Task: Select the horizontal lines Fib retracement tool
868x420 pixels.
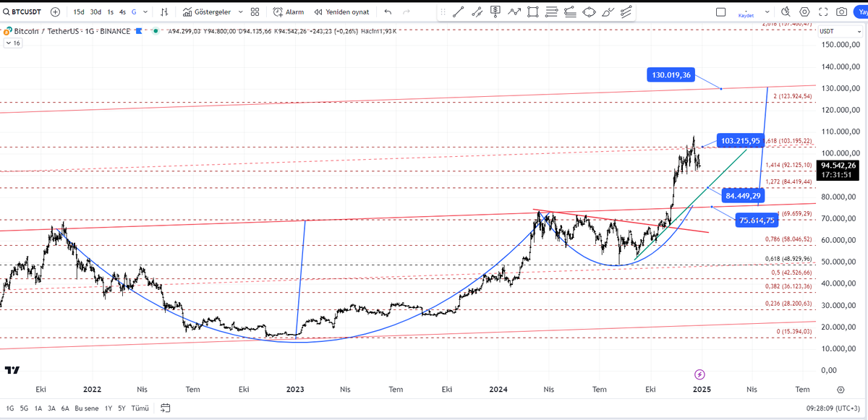Action: pos(552,12)
